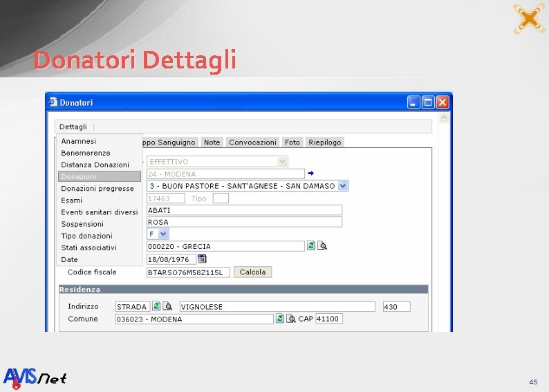
Task: Click the Calcola button
Action: click(252, 272)
